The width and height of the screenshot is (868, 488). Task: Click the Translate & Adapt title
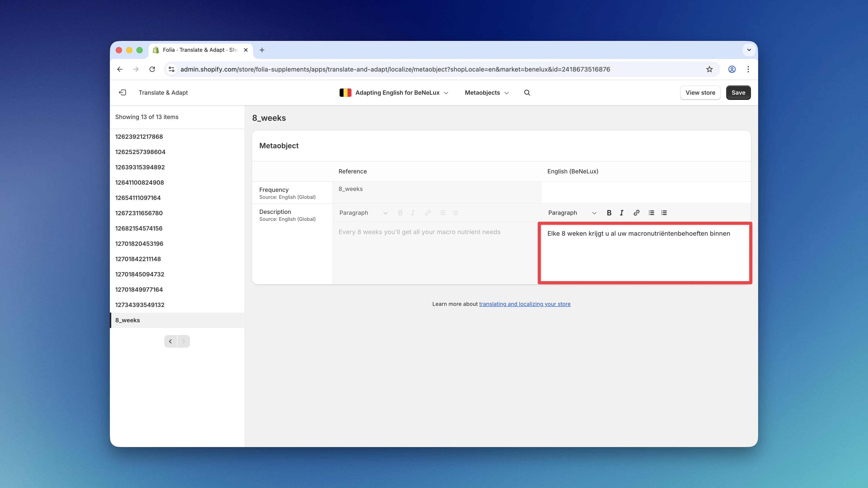163,93
